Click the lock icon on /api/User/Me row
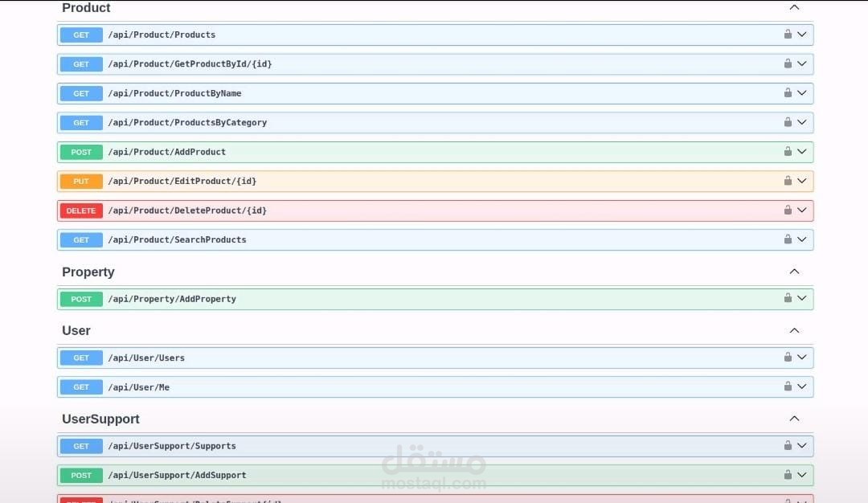 pyautogui.click(x=788, y=386)
